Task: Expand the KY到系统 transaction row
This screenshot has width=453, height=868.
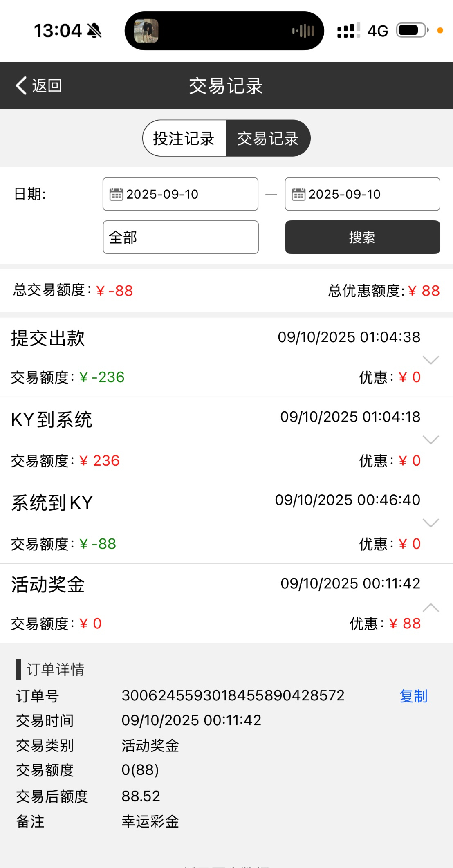Action: pyautogui.click(x=431, y=440)
